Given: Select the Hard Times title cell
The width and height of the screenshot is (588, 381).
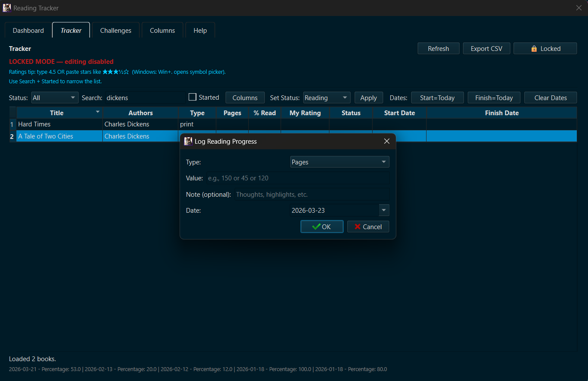Looking at the screenshot, I should point(60,124).
